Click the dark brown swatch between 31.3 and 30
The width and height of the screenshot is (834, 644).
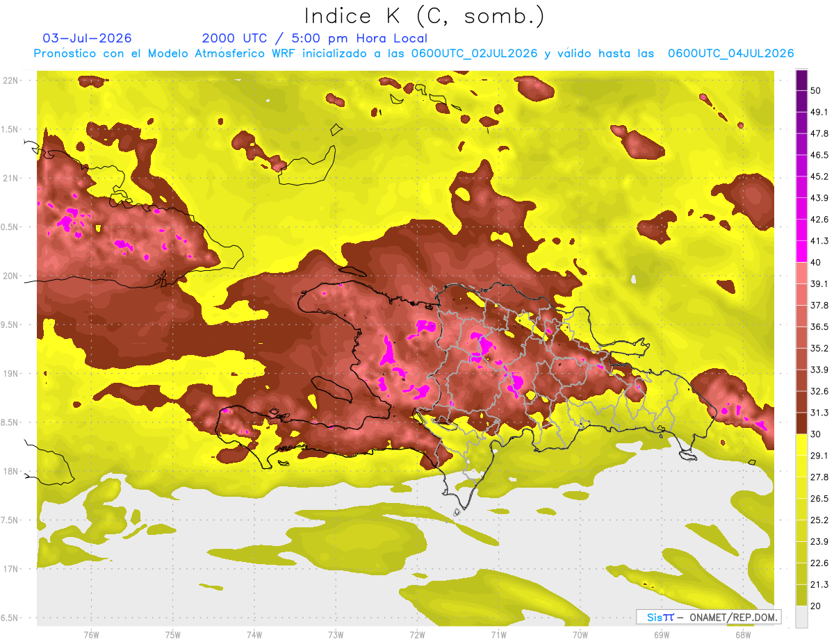tap(801, 423)
